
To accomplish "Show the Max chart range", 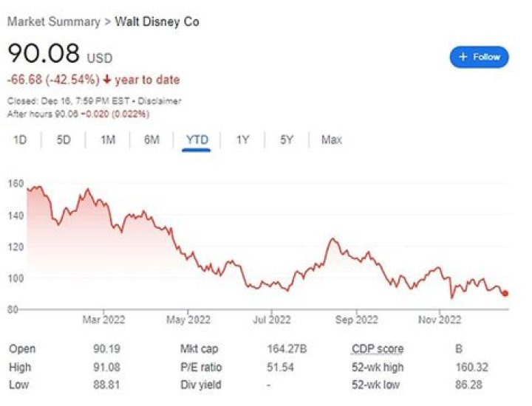I will pyautogui.click(x=332, y=140).
